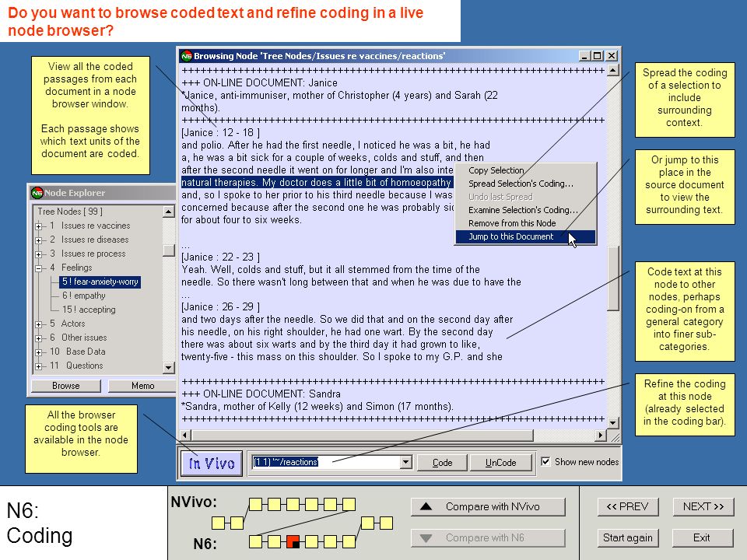
Task: Select Examine Selection's Coding menu entry
Action: pyautogui.click(x=525, y=210)
